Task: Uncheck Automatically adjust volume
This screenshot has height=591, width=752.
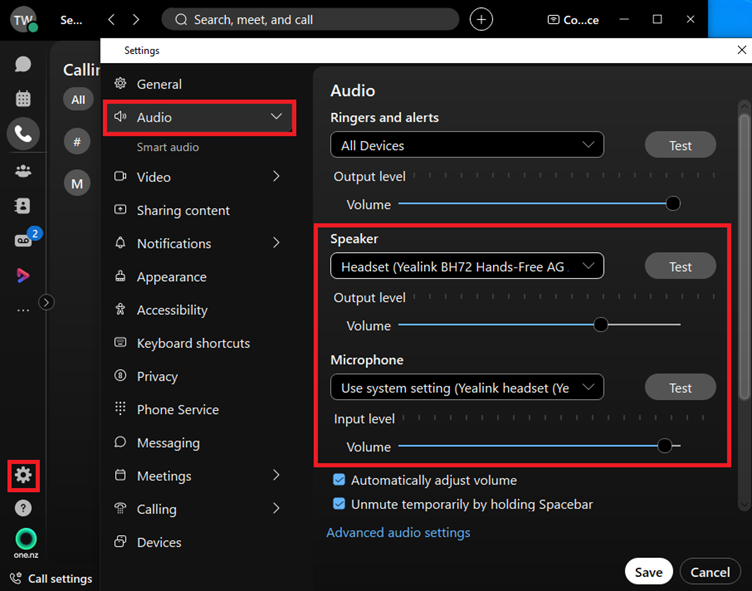Action: pyautogui.click(x=339, y=480)
